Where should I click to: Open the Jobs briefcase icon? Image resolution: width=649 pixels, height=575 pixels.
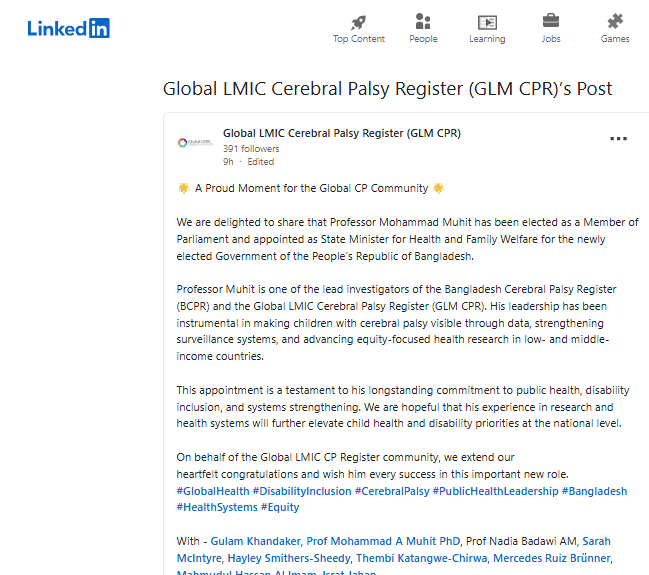pos(551,21)
